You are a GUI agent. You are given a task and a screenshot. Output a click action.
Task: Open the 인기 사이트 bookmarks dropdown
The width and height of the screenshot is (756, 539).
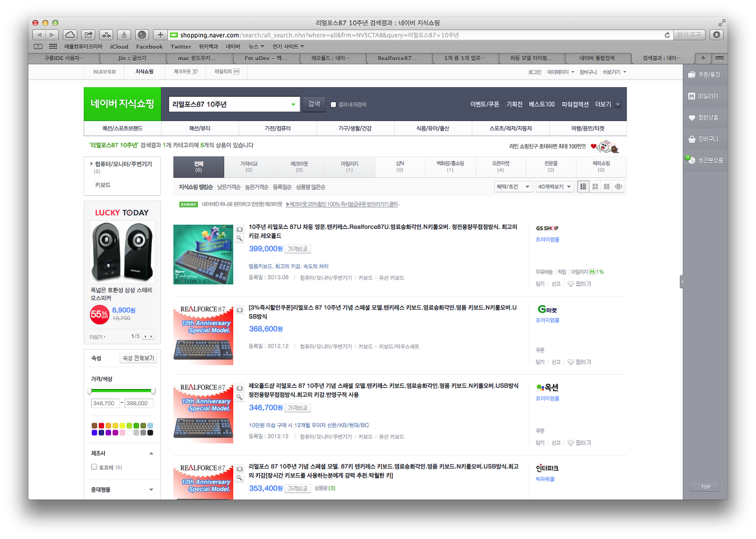pyautogui.click(x=288, y=47)
